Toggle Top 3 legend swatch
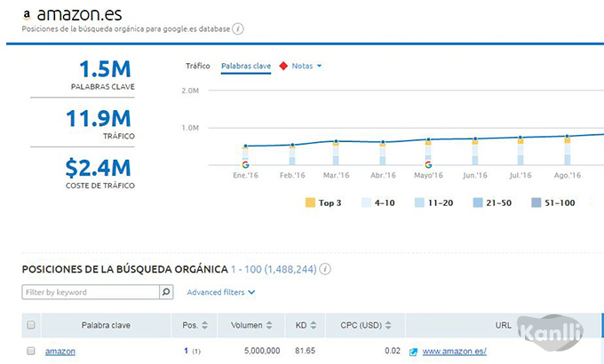This screenshot has width=604, height=364. pos(310,202)
